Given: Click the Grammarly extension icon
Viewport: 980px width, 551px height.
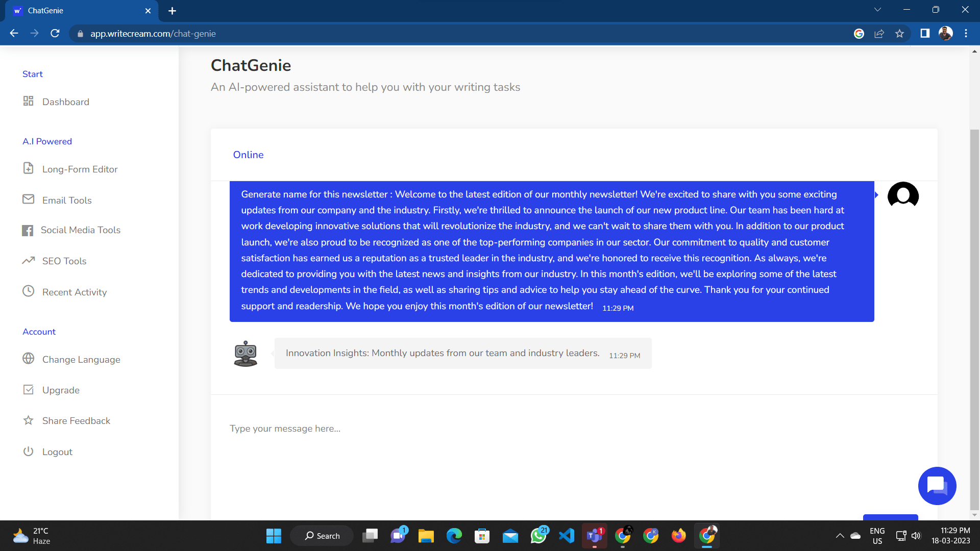Looking at the screenshot, I should [x=859, y=33].
